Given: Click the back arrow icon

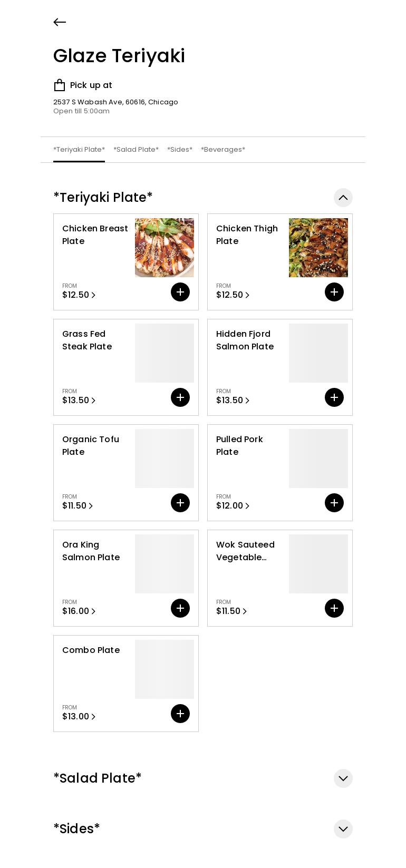Looking at the screenshot, I should click(x=60, y=22).
